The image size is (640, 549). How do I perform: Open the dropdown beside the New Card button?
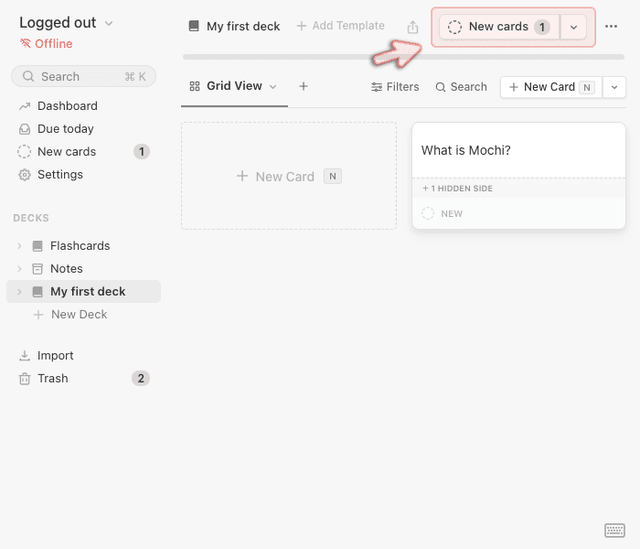pyautogui.click(x=614, y=87)
